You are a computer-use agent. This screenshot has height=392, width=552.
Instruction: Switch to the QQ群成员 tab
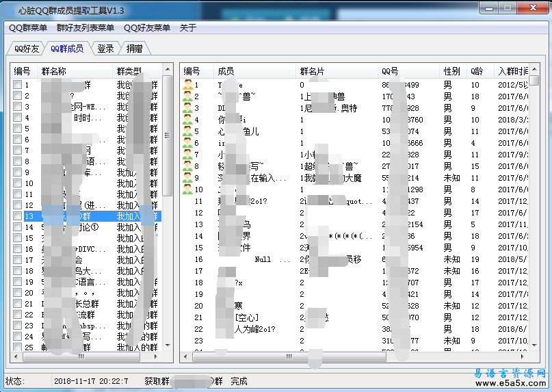tap(67, 49)
